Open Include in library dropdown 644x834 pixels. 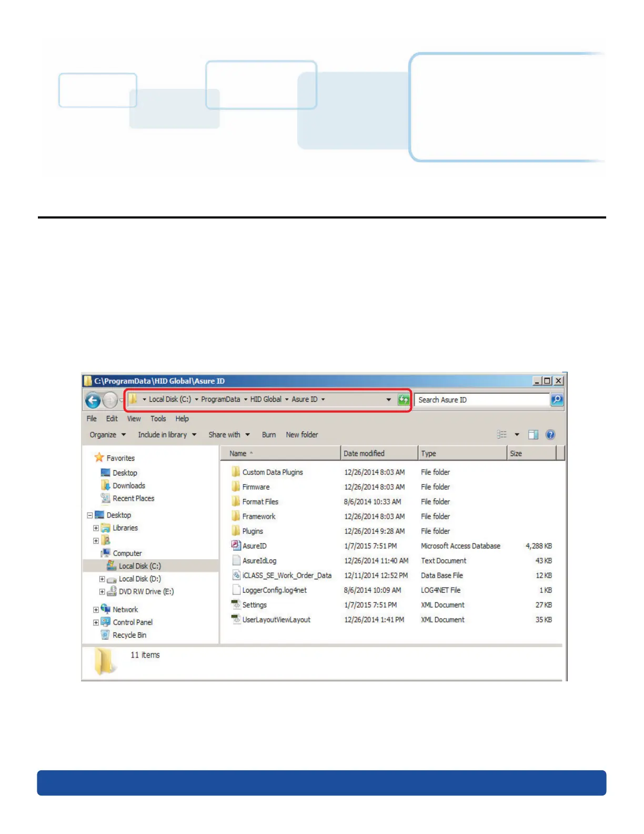(x=167, y=434)
